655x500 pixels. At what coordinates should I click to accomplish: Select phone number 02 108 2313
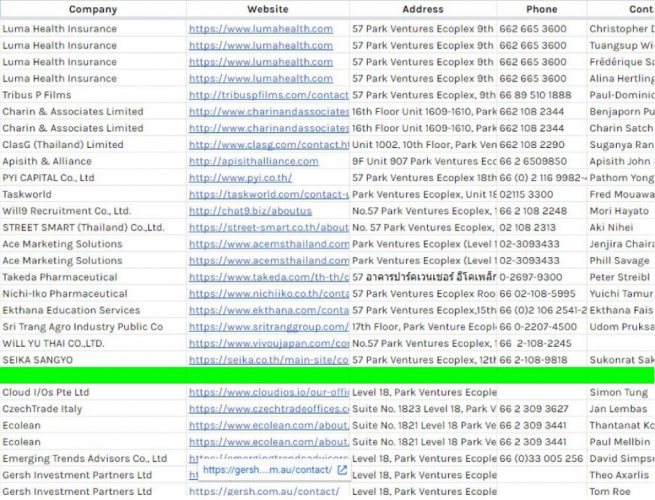pyautogui.click(x=542, y=228)
